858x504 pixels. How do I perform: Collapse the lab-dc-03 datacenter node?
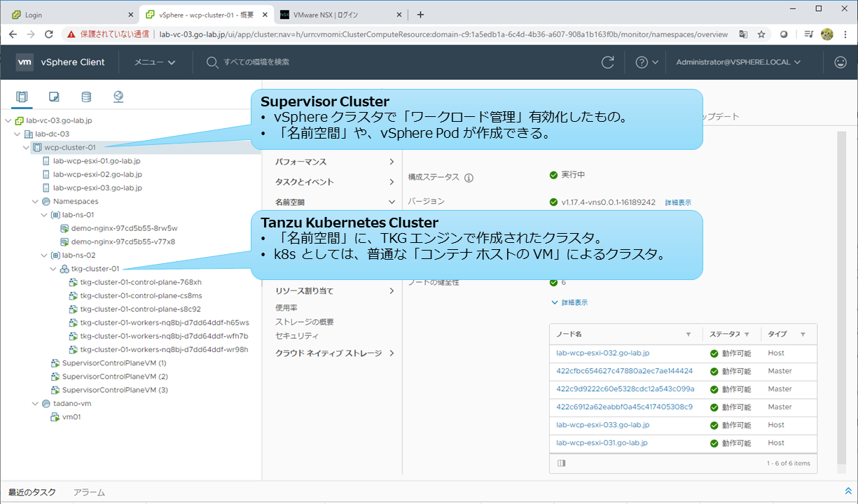click(x=18, y=134)
